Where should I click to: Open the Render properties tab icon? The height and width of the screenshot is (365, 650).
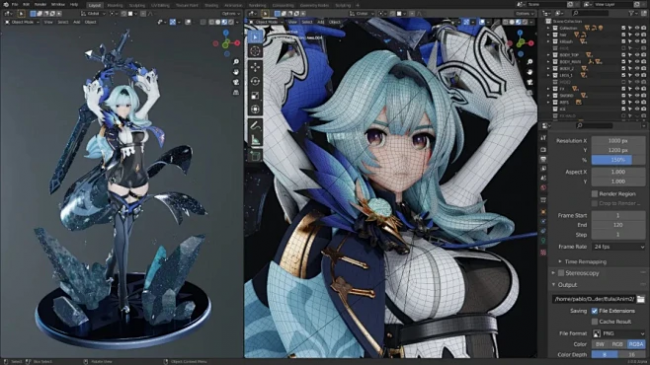[543, 149]
